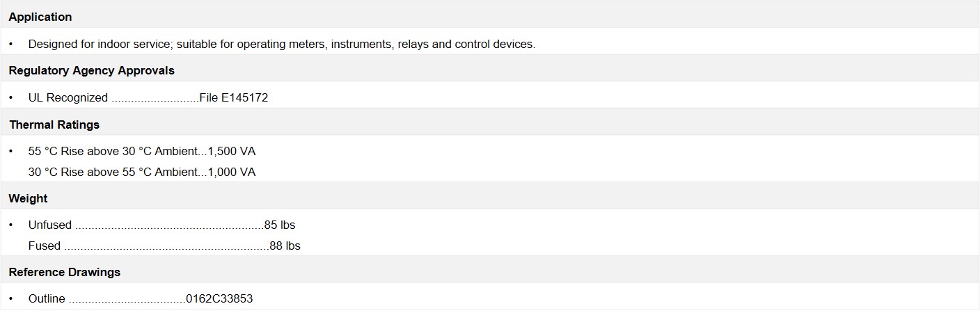Image resolution: width=980 pixels, height=313 pixels.
Task: Click the bullet beside UL Recognized
Action: 11,97
